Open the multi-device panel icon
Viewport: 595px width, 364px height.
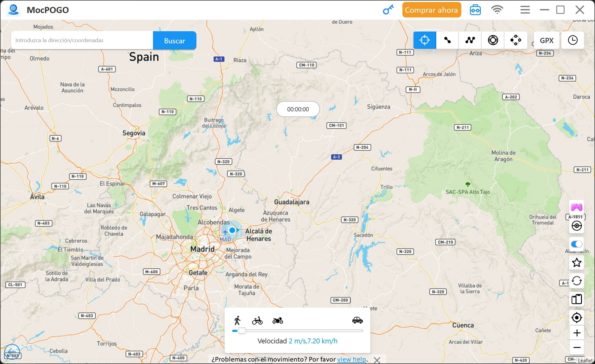point(577,299)
